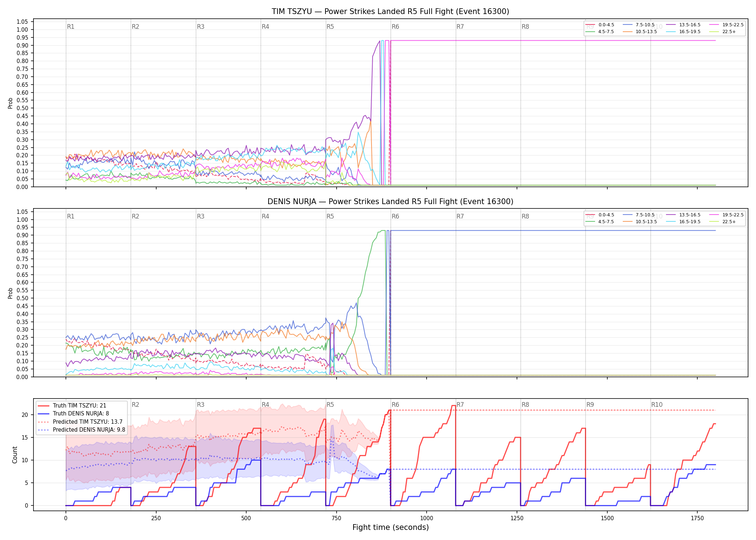Select the "R10" round label in the Count chart
This screenshot has height=540, width=756.
click(657, 405)
